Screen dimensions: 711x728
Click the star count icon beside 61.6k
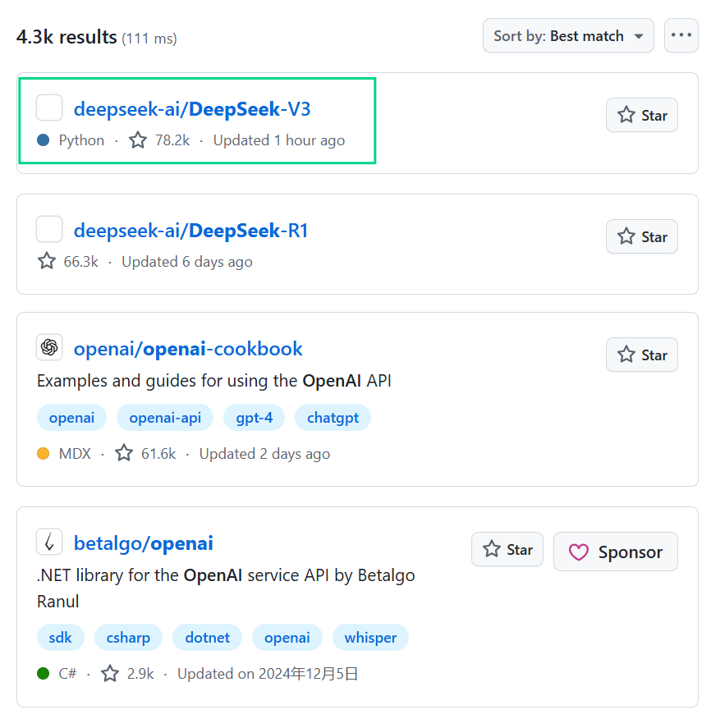(124, 454)
